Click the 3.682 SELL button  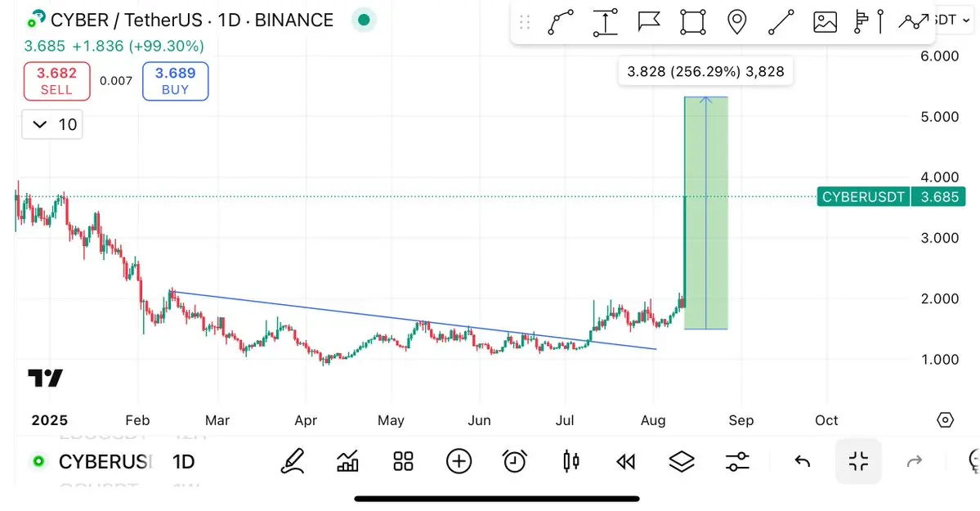coord(57,81)
